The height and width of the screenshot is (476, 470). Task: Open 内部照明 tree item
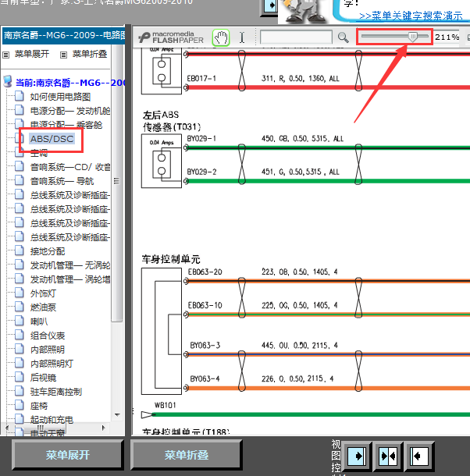tap(48, 350)
